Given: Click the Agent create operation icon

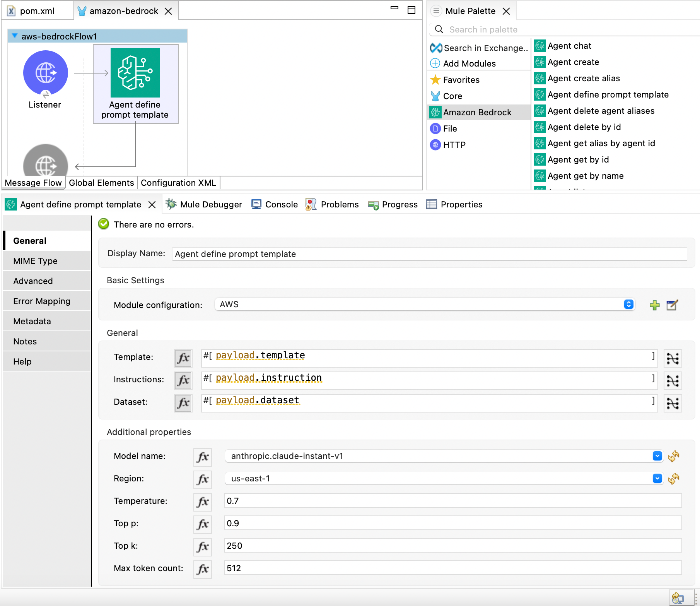Looking at the screenshot, I should pos(540,62).
